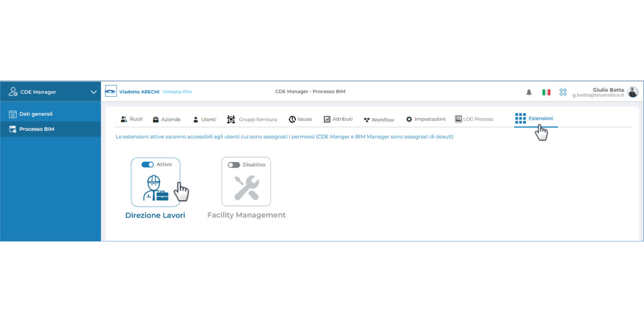This screenshot has width=644, height=322.
Task: Click the Direzione Lavori label link
Action: 155,215
